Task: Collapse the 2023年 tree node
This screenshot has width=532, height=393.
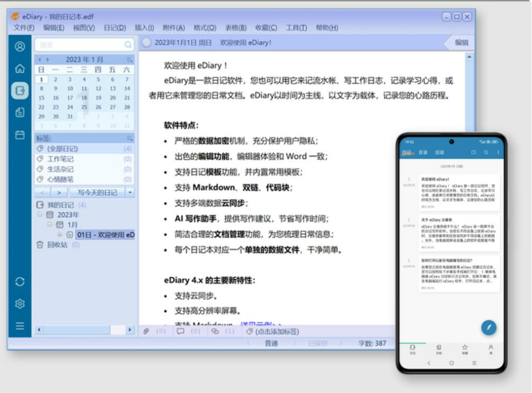Action: pyautogui.click(x=39, y=215)
